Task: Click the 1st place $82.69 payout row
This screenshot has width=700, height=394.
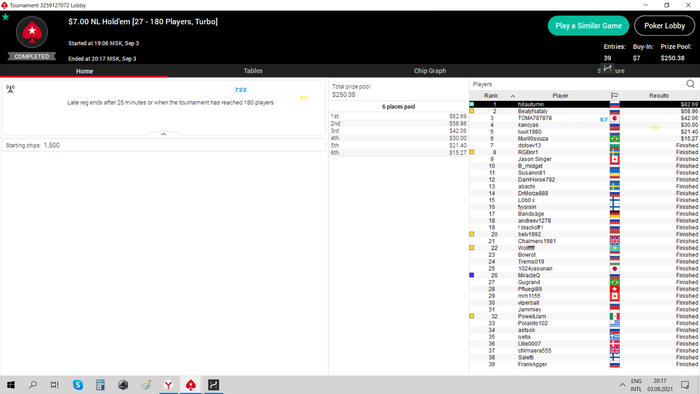Action: [x=398, y=116]
